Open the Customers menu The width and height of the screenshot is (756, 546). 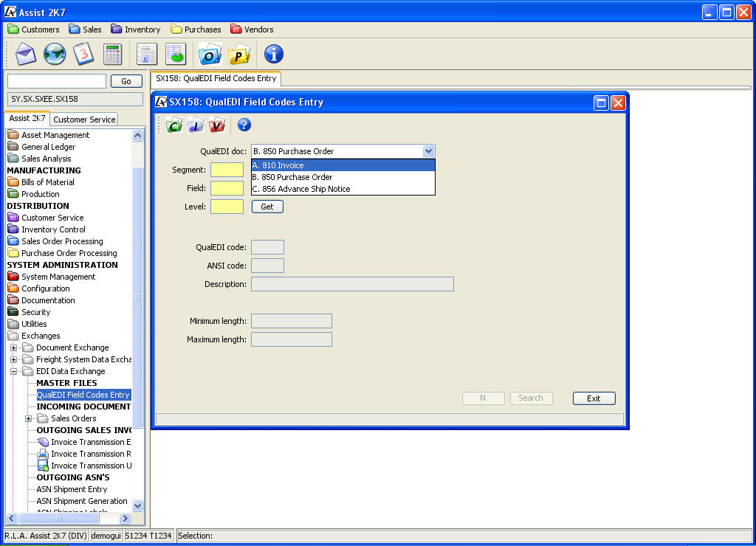point(34,30)
